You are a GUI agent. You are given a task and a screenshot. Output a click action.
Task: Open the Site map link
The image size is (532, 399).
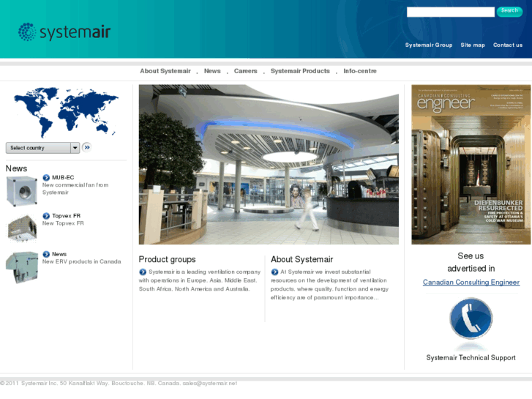473,45
